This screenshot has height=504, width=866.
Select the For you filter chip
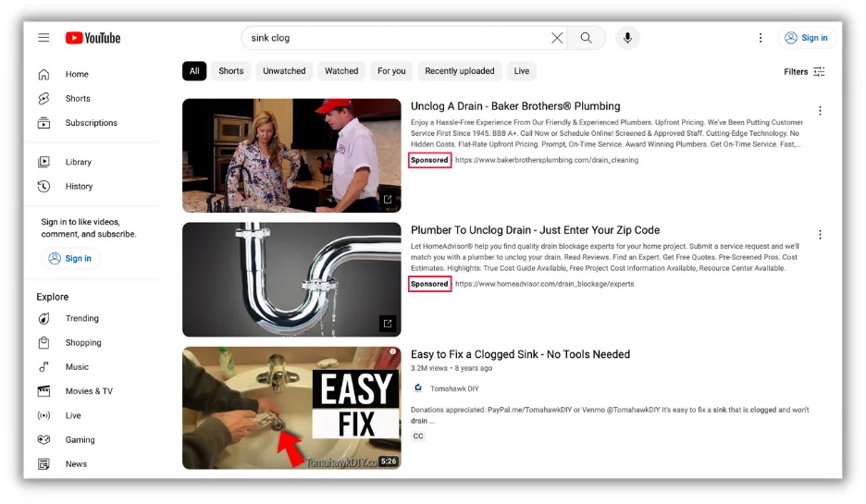[x=391, y=70]
